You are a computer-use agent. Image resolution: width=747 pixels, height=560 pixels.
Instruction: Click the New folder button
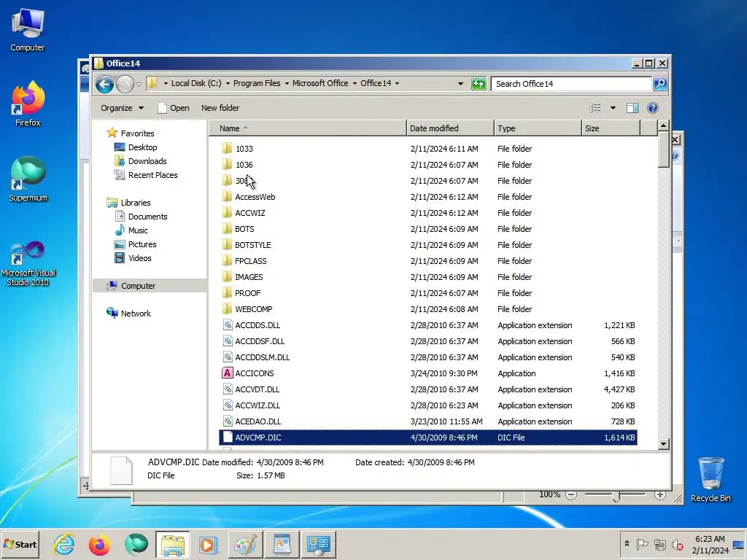[x=220, y=108]
